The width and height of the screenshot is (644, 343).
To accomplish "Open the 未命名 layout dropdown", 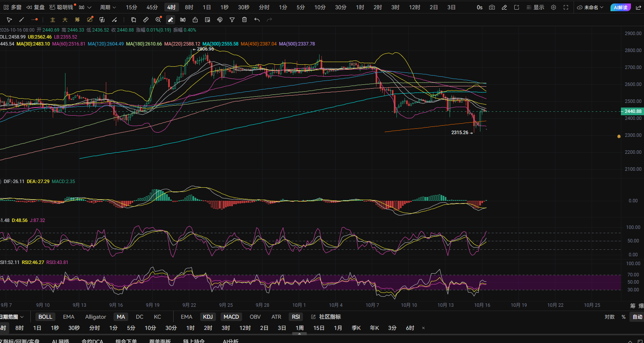I will 590,7.
